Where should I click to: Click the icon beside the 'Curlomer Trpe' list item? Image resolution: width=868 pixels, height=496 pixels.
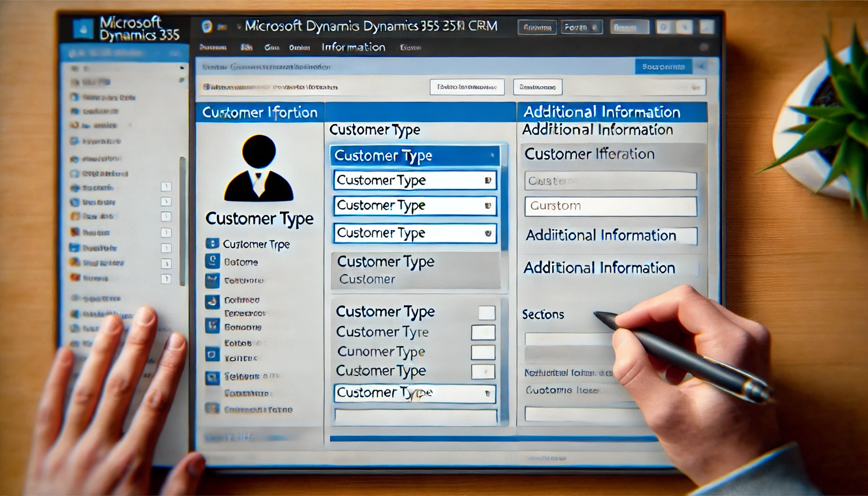click(x=212, y=244)
